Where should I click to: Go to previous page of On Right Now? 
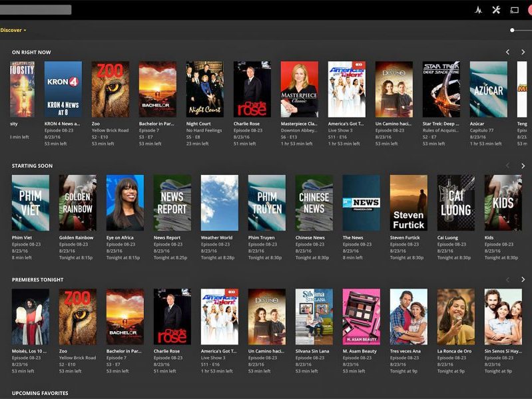[x=507, y=52]
